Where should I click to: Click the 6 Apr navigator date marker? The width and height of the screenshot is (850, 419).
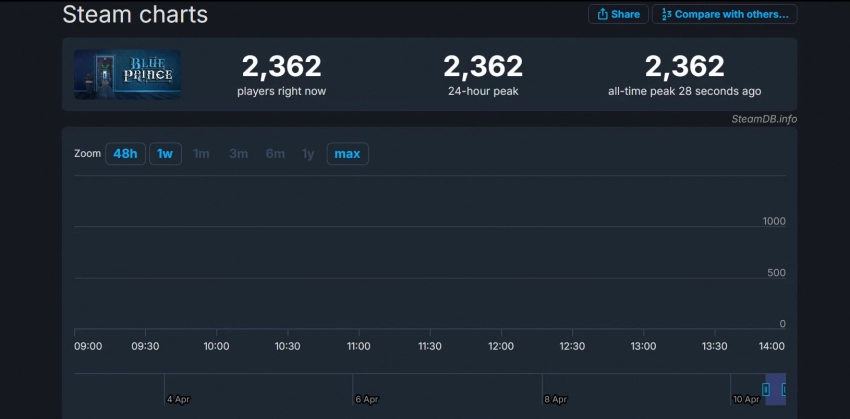pos(366,399)
